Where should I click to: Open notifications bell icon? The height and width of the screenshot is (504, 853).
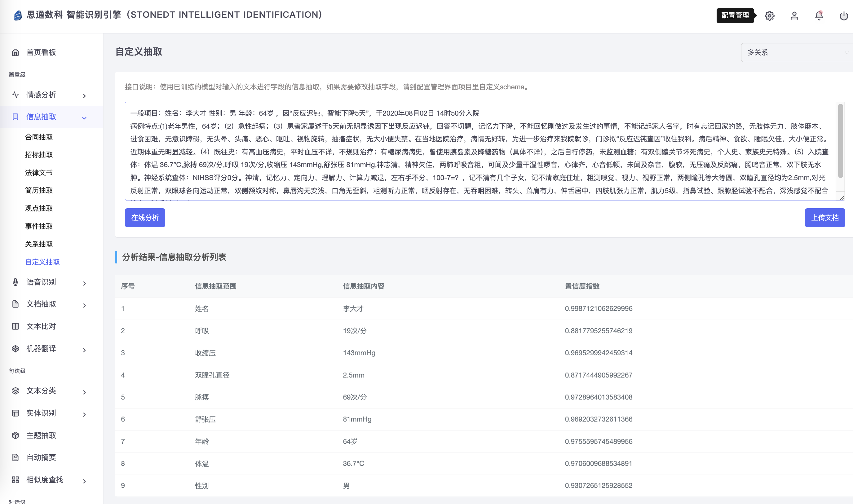pos(819,15)
